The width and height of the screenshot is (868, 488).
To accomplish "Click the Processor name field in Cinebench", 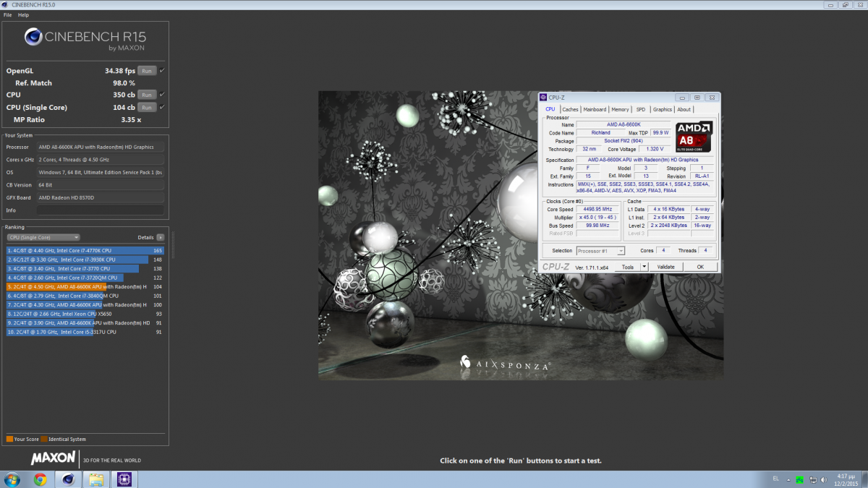I will coord(101,147).
